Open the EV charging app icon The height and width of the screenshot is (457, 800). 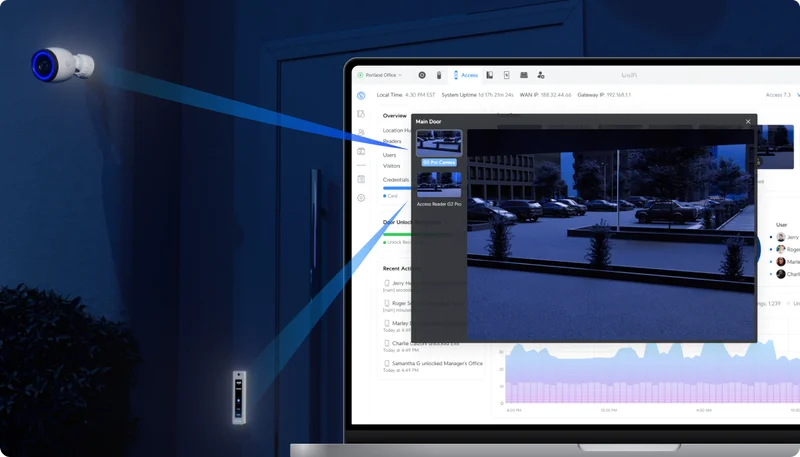pos(507,75)
